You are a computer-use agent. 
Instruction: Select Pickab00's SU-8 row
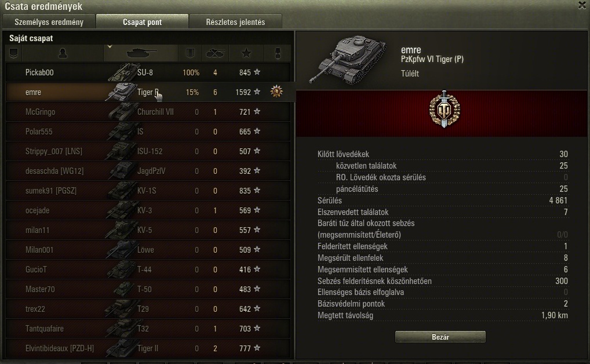point(148,72)
